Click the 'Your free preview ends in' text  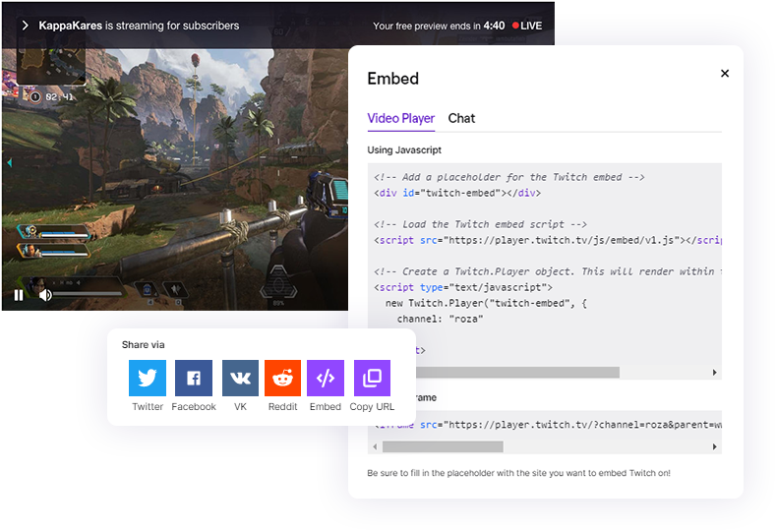pyautogui.click(x=427, y=26)
